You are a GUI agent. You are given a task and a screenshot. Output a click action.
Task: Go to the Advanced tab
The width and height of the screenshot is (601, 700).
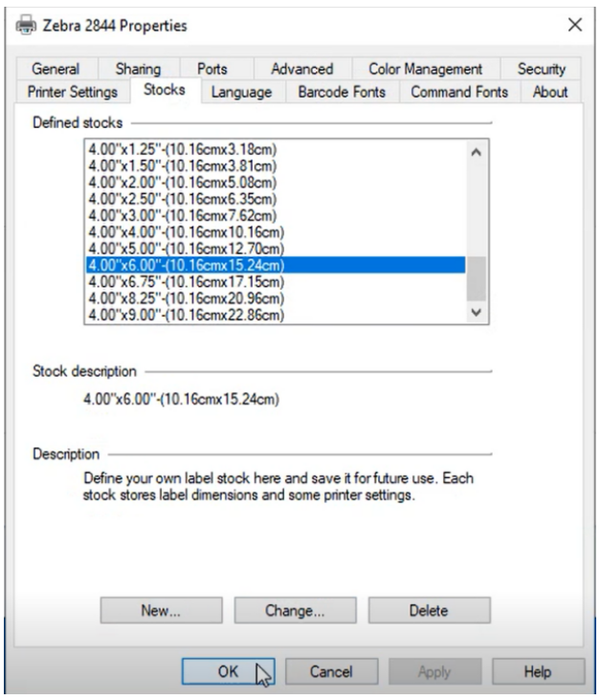click(302, 69)
